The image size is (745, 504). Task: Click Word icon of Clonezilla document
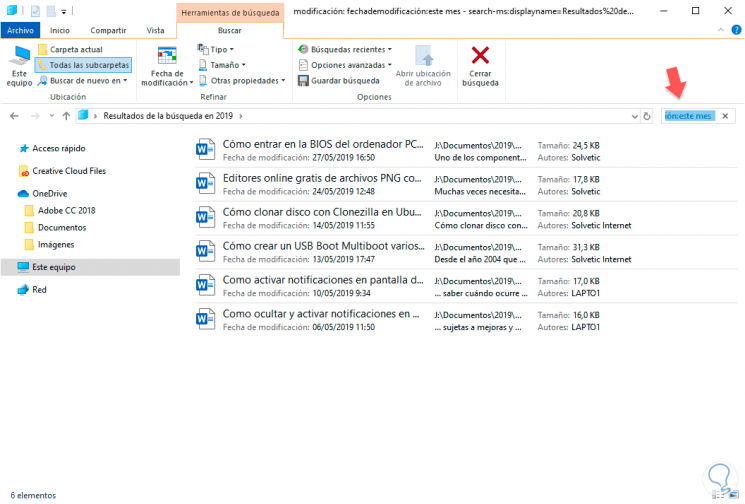[206, 217]
